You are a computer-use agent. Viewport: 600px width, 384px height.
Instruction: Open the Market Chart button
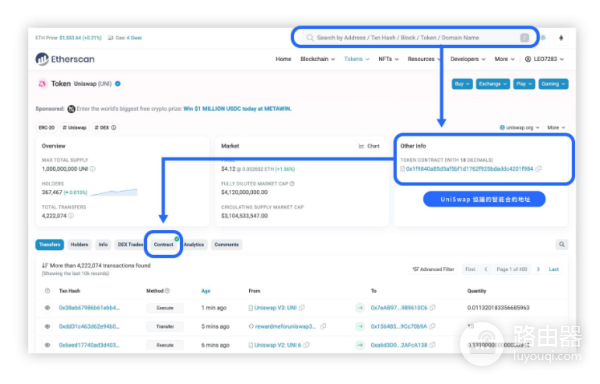pyautogui.click(x=369, y=146)
